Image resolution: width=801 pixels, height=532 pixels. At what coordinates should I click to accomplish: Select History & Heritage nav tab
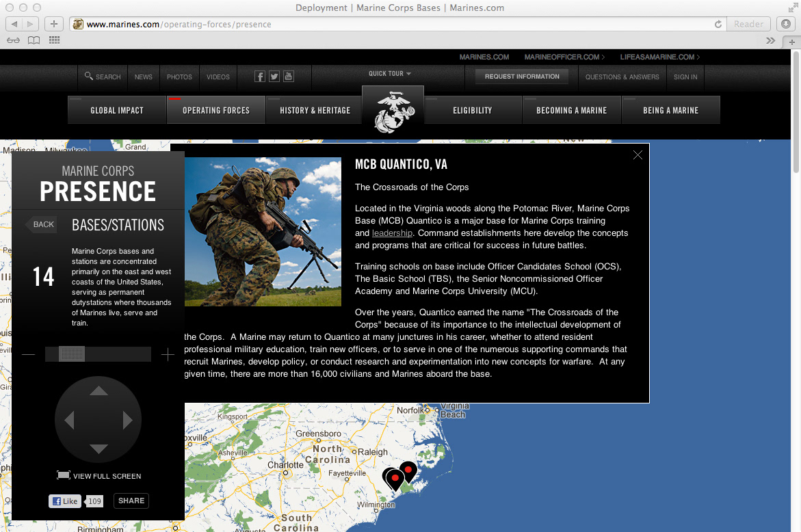tap(315, 110)
